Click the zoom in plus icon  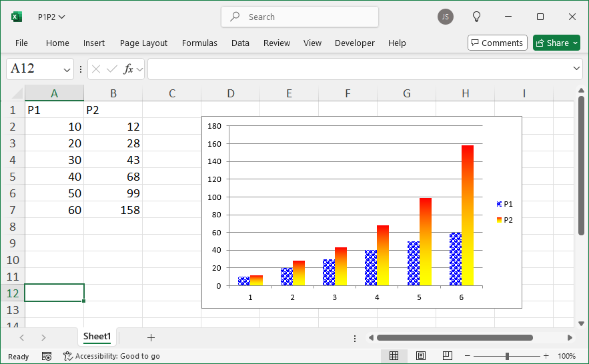[546, 356]
